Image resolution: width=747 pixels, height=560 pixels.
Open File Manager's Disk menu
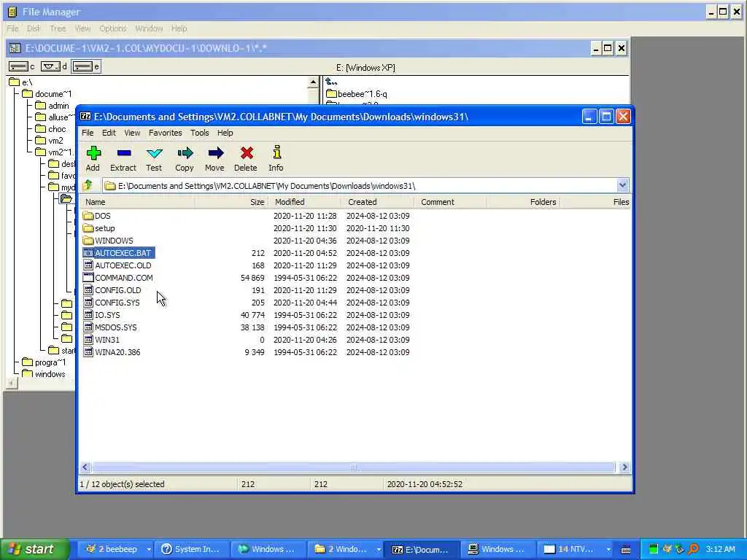coord(34,28)
